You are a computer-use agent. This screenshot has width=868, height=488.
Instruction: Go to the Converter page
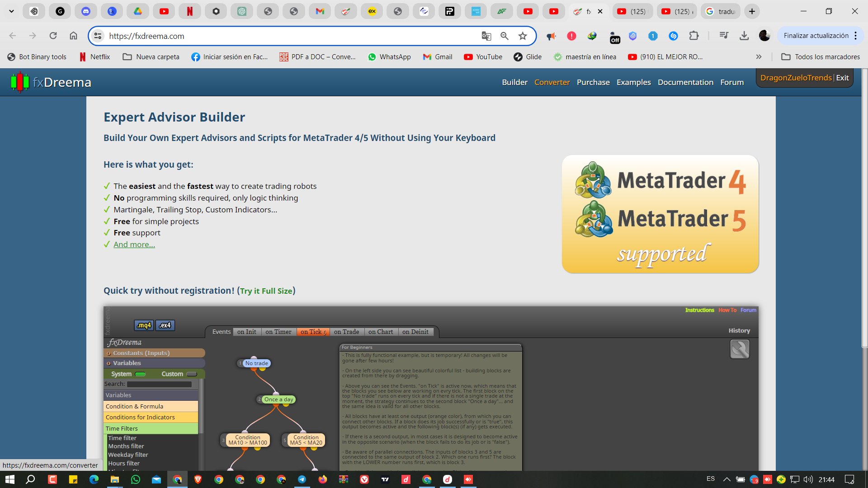pyautogui.click(x=552, y=82)
